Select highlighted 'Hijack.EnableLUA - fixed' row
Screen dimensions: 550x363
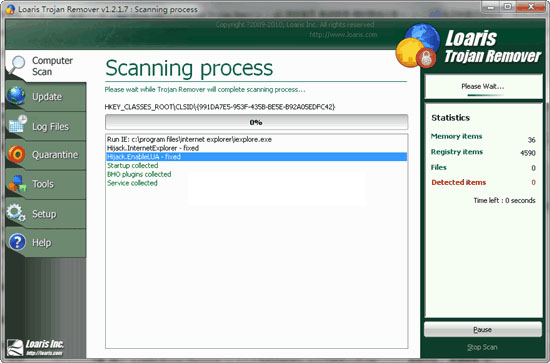[256, 157]
